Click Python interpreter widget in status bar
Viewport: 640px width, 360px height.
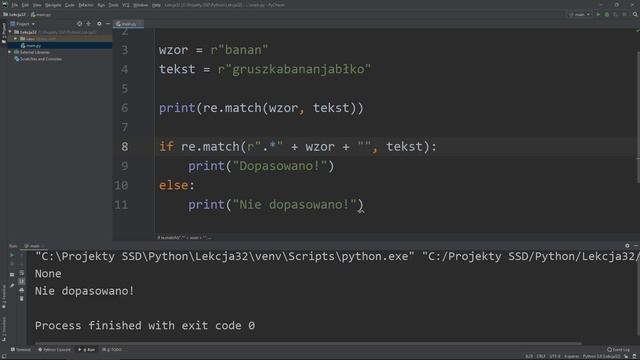(602, 356)
